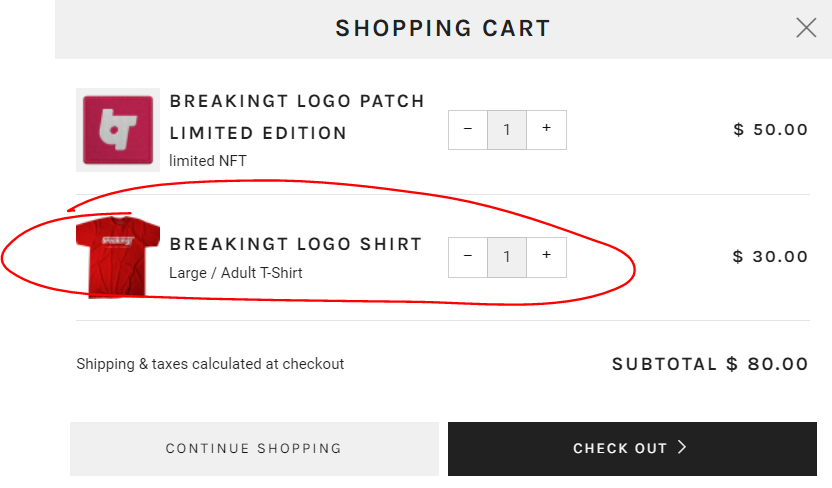Decrease quantity of BreakingT Logo Shirt

click(468, 257)
